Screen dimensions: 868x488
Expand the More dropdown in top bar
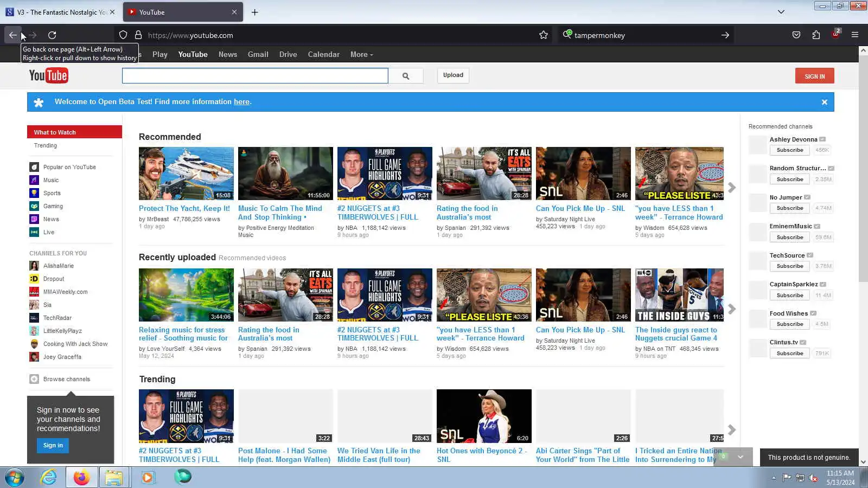[361, 54]
